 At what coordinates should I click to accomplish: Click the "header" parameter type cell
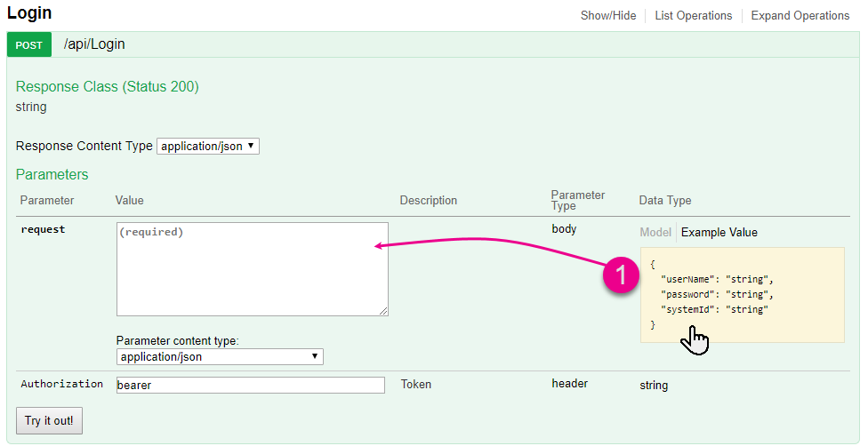coord(569,384)
